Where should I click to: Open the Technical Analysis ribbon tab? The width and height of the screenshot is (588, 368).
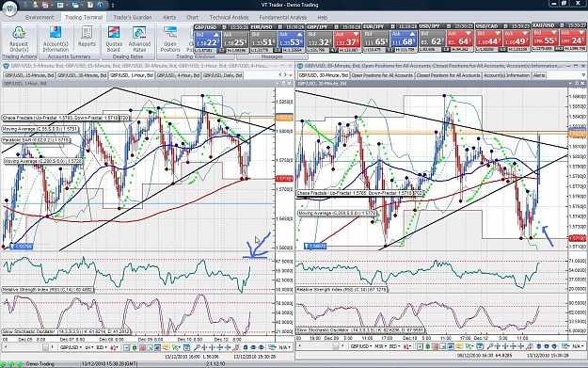pos(229,17)
